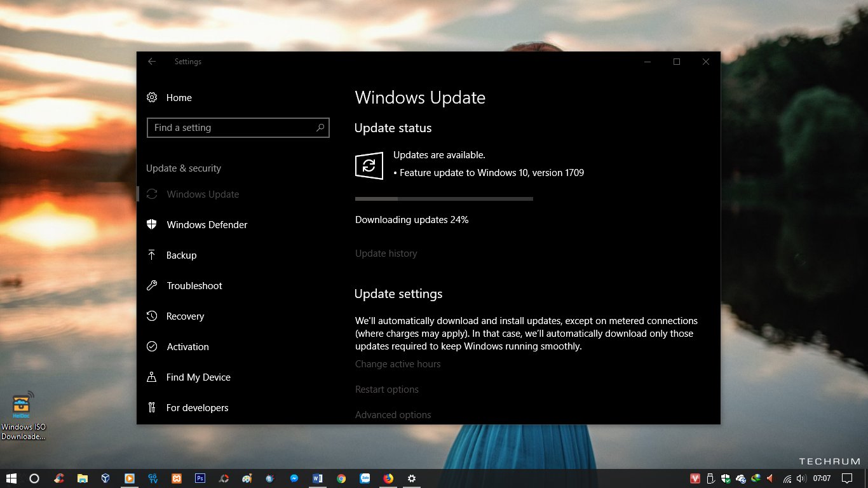Click 'Feature update to Windows 10, version 1709' text
The width and height of the screenshot is (868, 488).
pos(492,173)
